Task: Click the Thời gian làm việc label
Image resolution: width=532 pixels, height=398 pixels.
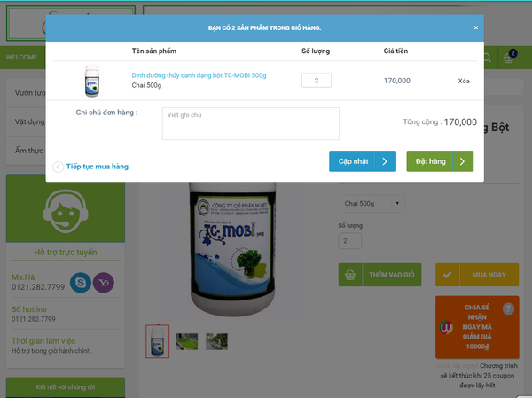Action: (x=43, y=341)
